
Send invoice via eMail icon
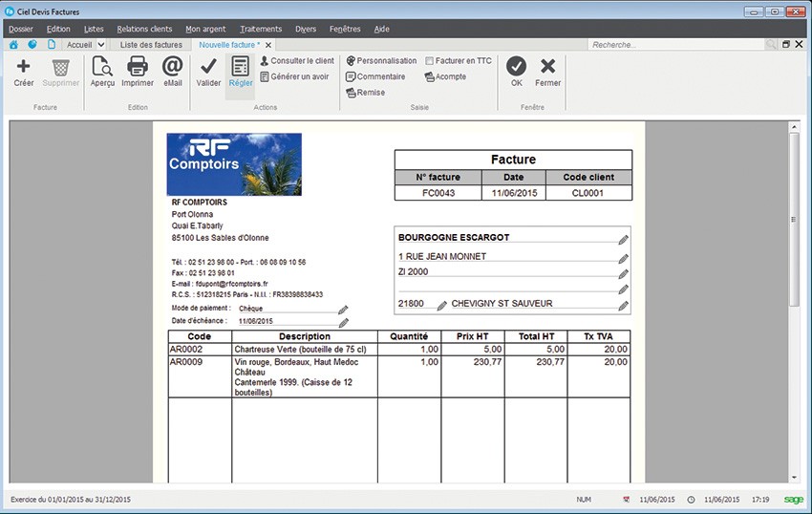(x=172, y=68)
